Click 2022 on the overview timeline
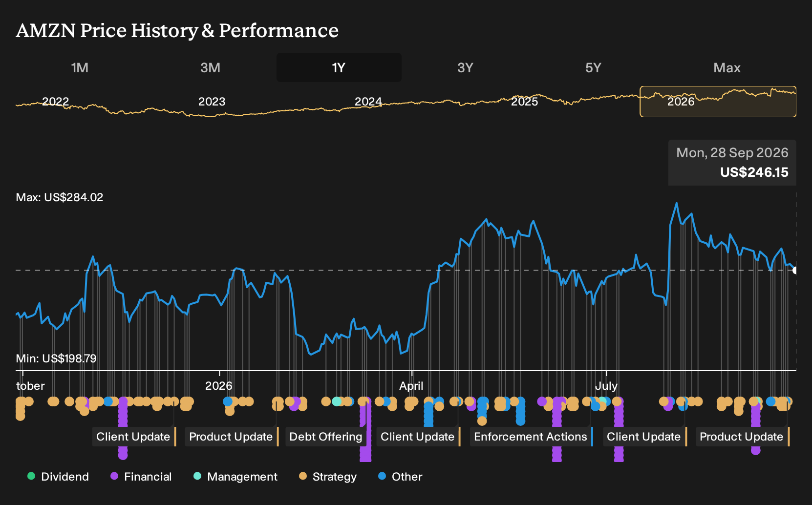This screenshot has width=812, height=505. point(56,102)
